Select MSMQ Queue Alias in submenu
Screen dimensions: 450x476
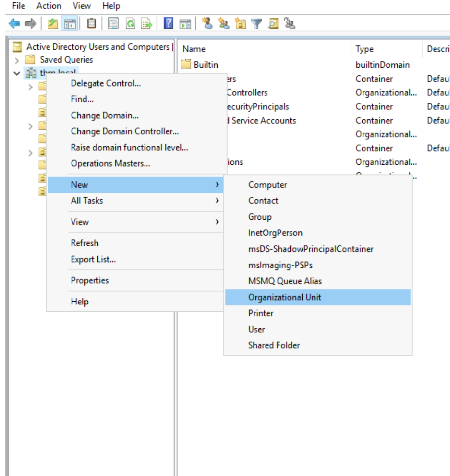pyautogui.click(x=318, y=281)
